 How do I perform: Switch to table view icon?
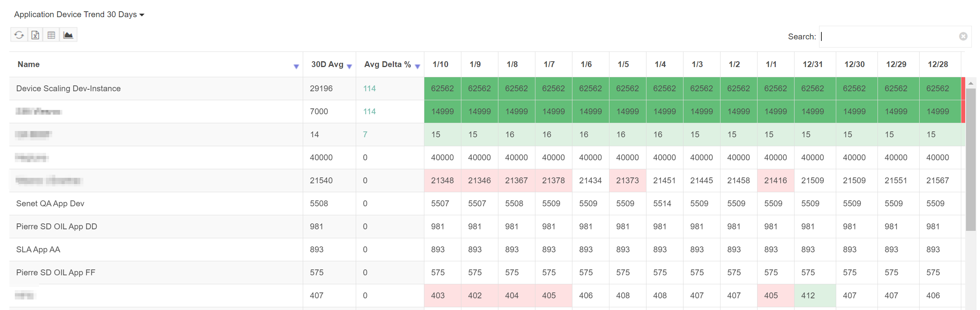coord(51,35)
